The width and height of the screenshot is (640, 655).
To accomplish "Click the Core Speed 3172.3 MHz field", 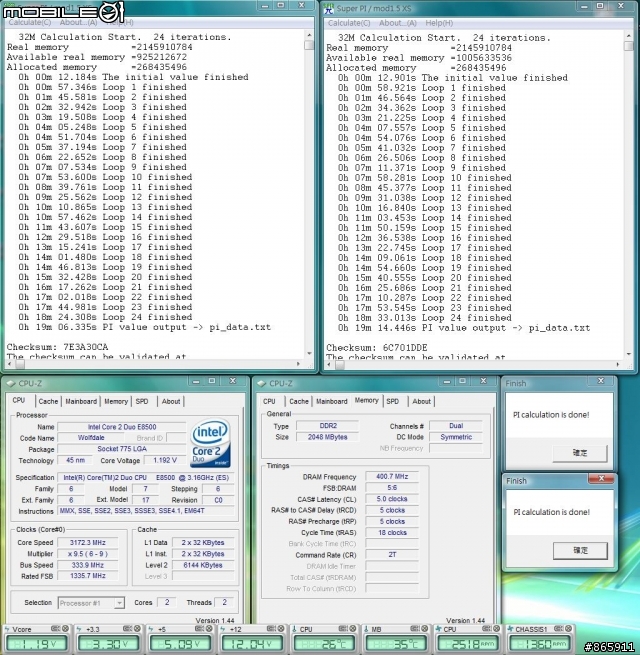I will click(x=88, y=543).
